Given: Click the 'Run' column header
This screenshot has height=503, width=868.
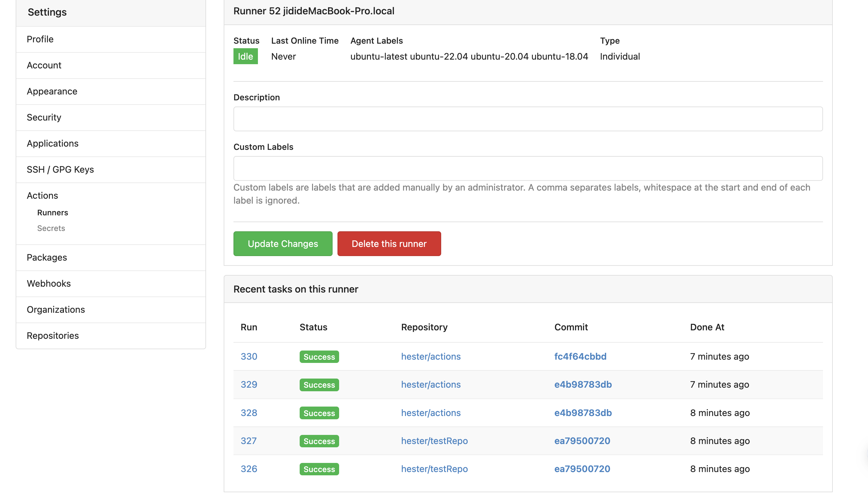Looking at the screenshot, I should pos(249,327).
